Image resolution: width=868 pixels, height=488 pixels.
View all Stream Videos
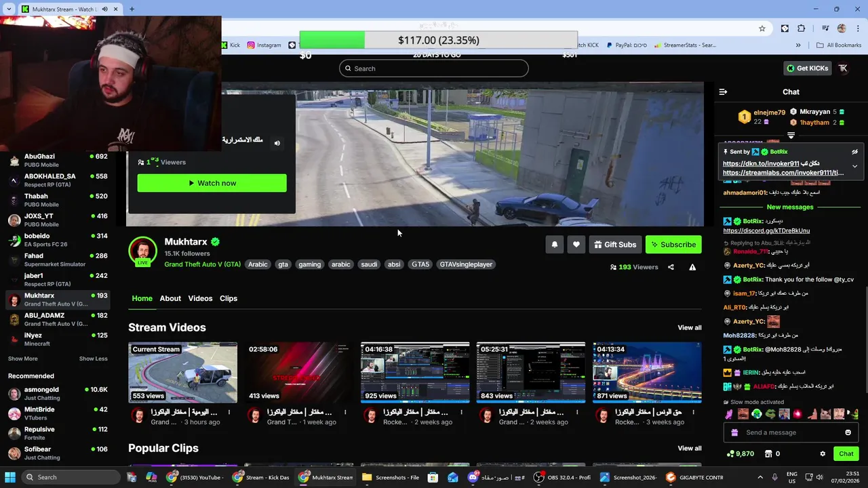click(x=690, y=327)
